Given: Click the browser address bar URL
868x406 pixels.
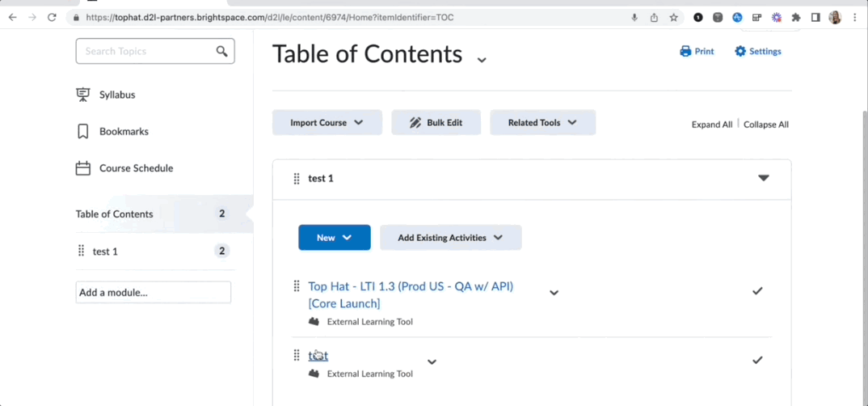Looking at the screenshot, I should pyautogui.click(x=270, y=18).
